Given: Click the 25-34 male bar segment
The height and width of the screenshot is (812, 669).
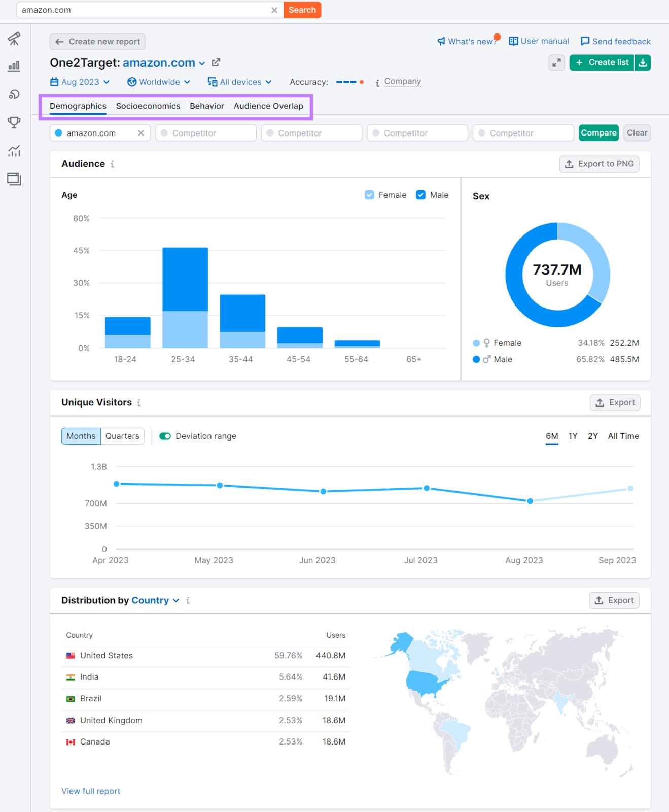Looking at the screenshot, I should pos(185,279).
